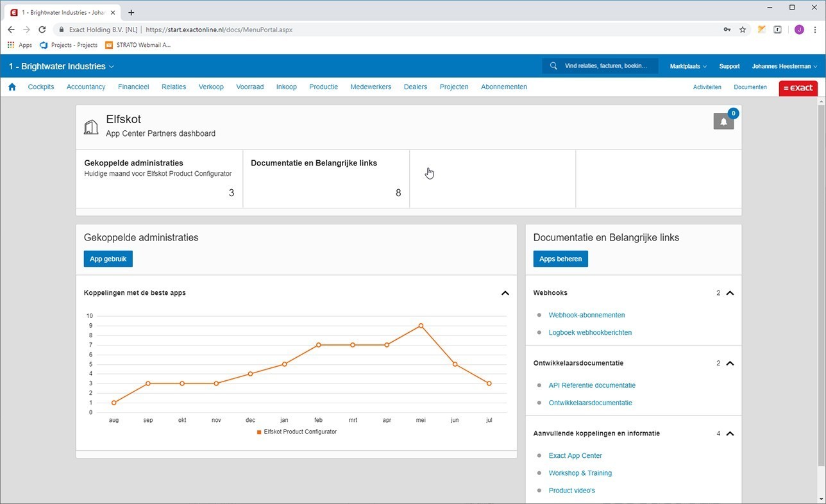
Task: Bookmark page using the star icon
Action: click(x=743, y=29)
